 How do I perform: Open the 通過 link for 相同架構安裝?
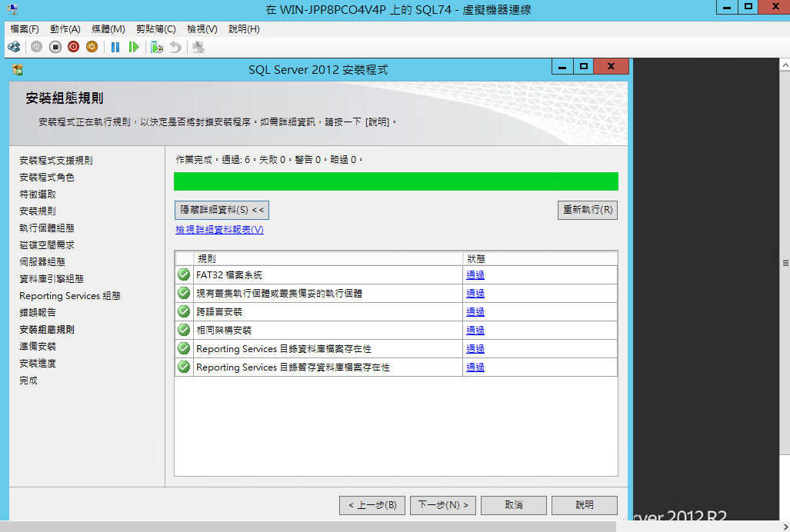pyautogui.click(x=475, y=330)
